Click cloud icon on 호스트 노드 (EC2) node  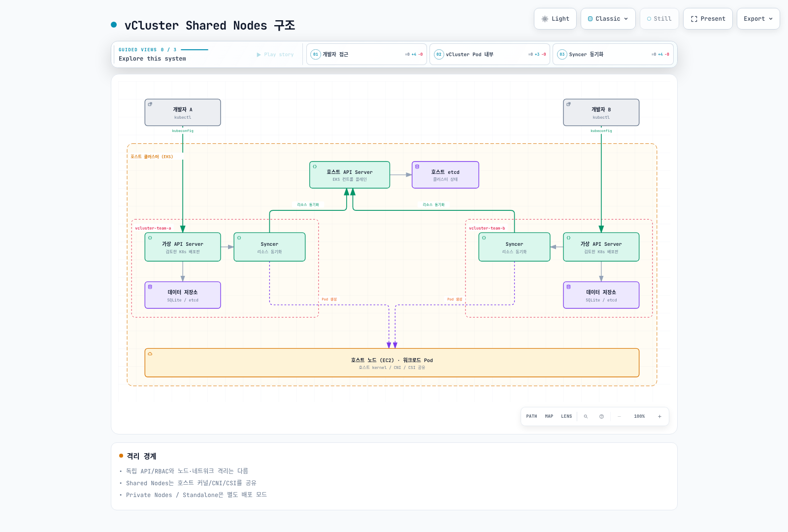point(150,354)
